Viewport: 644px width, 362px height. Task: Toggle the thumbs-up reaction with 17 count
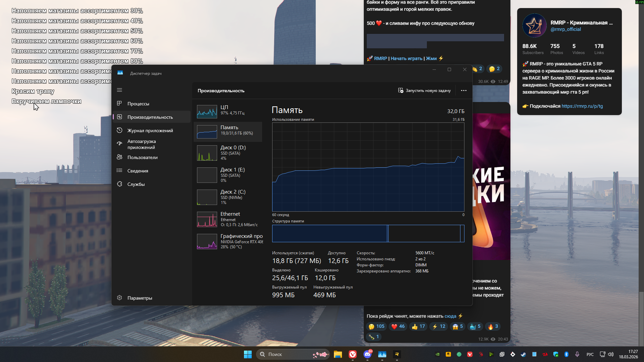418,326
